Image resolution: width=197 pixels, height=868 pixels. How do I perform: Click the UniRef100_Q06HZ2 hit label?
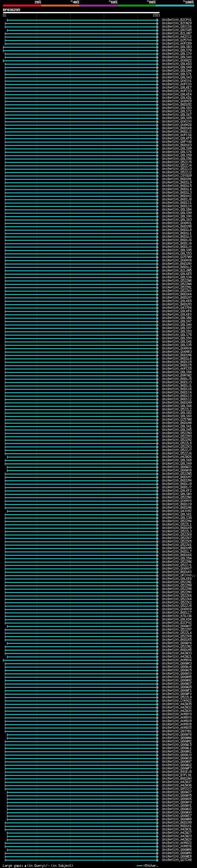(176, 60)
